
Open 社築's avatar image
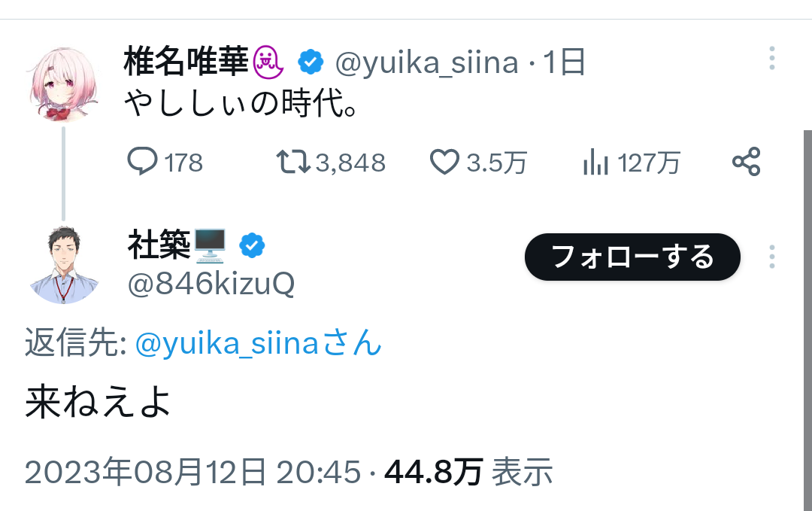63,264
